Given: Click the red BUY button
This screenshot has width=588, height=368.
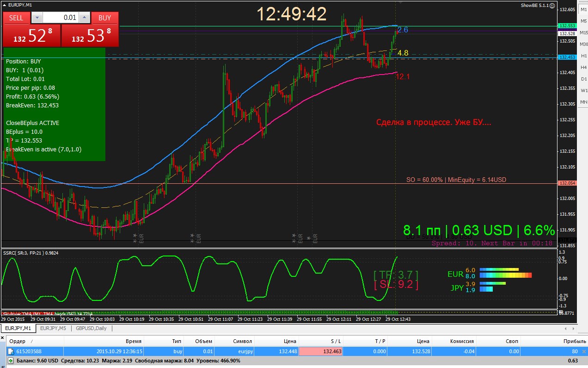Looking at the screenshot, I should [x=105, y=18].
